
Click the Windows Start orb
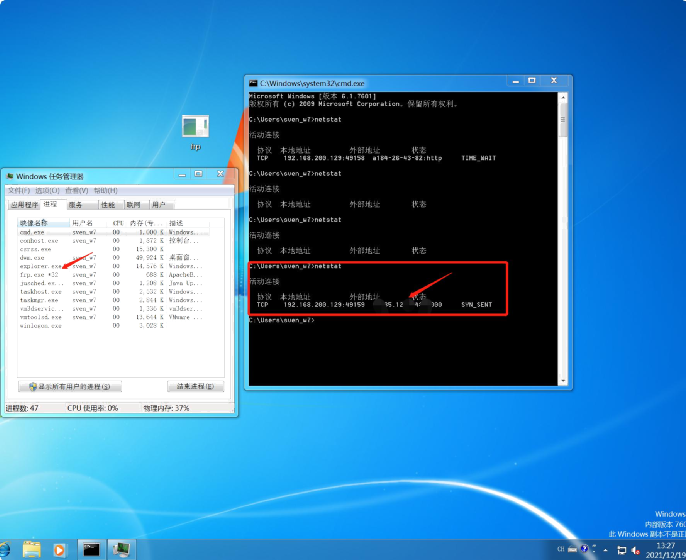tap(5, 549)
